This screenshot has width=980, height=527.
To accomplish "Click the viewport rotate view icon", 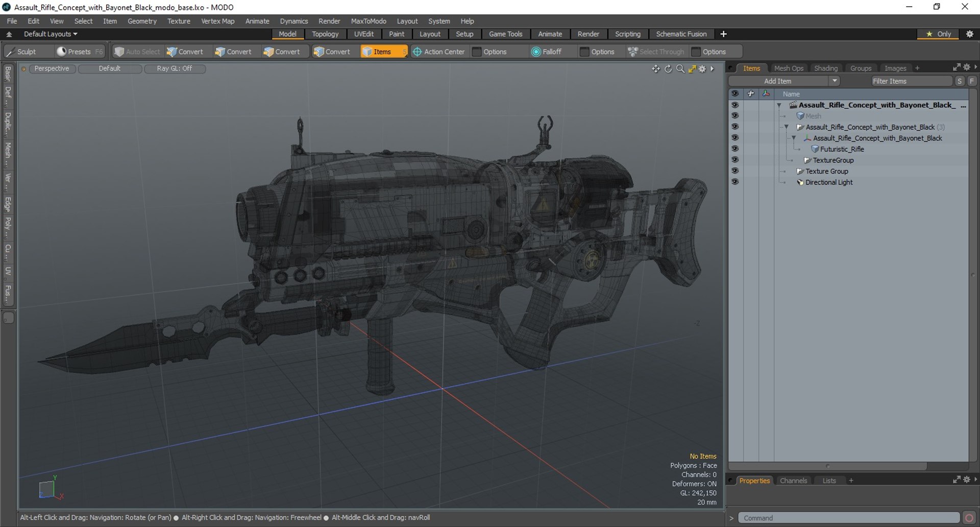I will [668, 69].
